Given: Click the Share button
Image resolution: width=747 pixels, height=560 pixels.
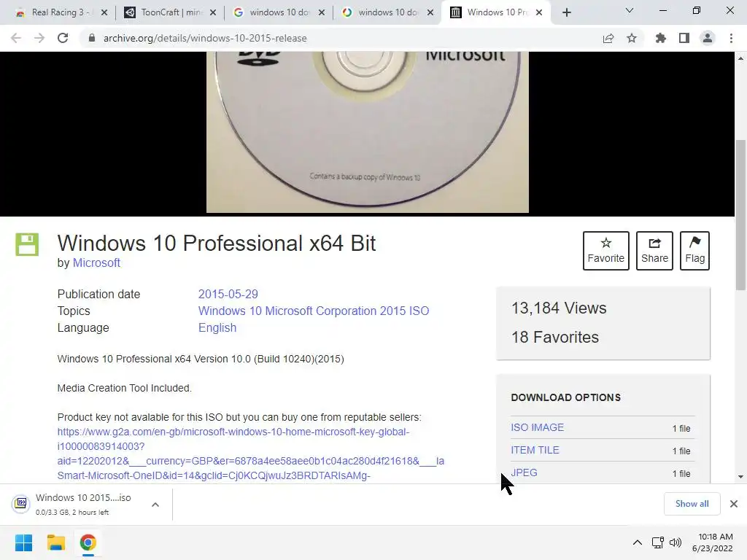Looking at the screenshot, I should (x=654, y=251).
